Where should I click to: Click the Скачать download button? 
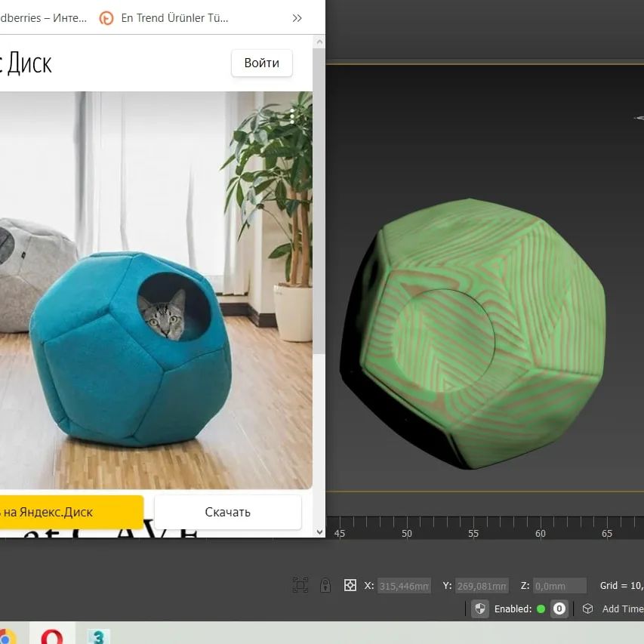tap(227, 512)
